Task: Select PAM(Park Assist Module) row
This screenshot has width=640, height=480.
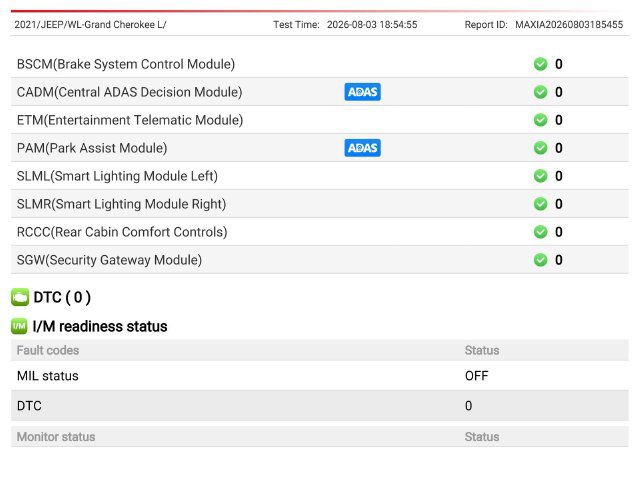Action: tap(320, 148)
